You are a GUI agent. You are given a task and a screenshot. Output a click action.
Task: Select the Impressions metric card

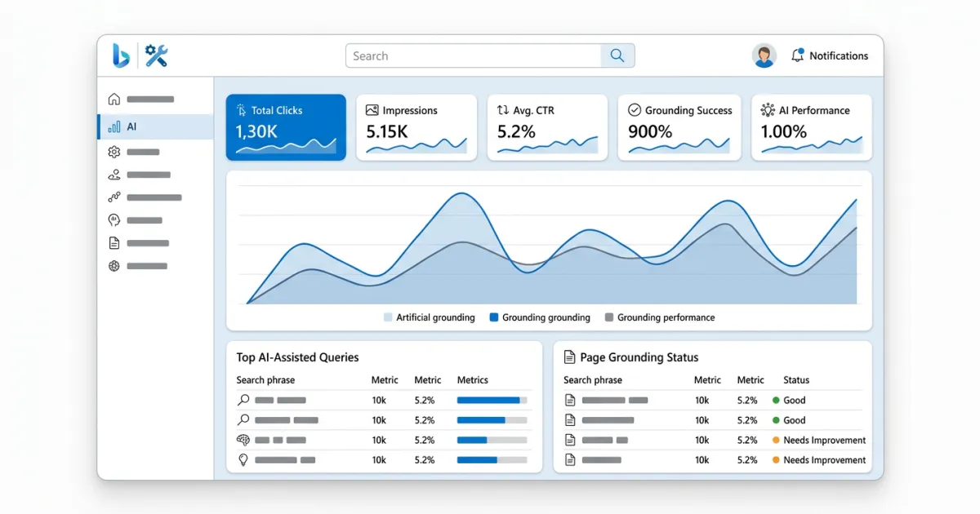pos(416,127)
